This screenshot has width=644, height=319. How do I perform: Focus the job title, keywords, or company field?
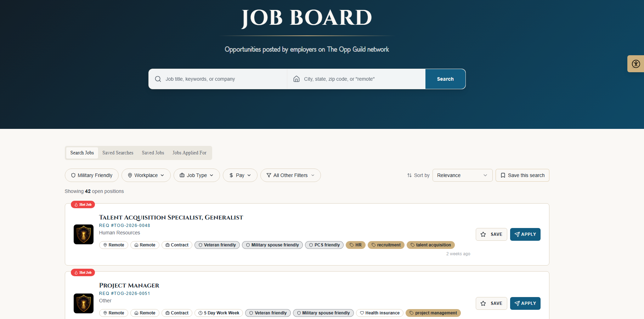218,79
